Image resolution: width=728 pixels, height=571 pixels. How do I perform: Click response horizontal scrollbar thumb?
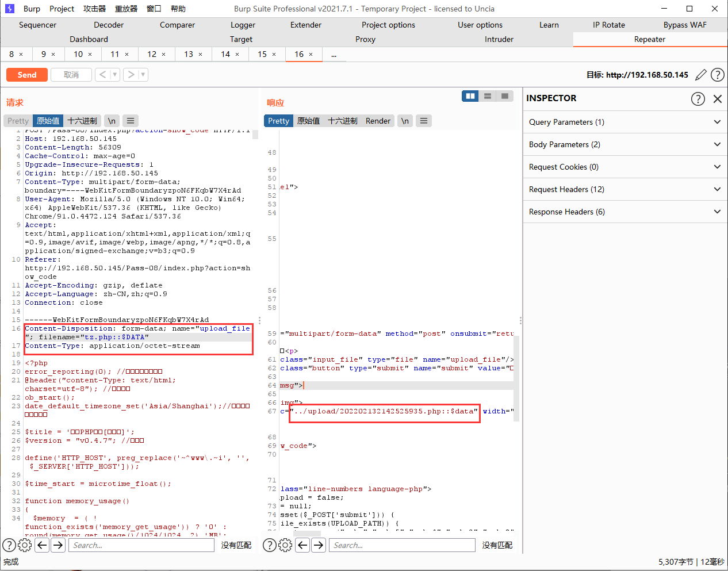click(x=307, y=534)
